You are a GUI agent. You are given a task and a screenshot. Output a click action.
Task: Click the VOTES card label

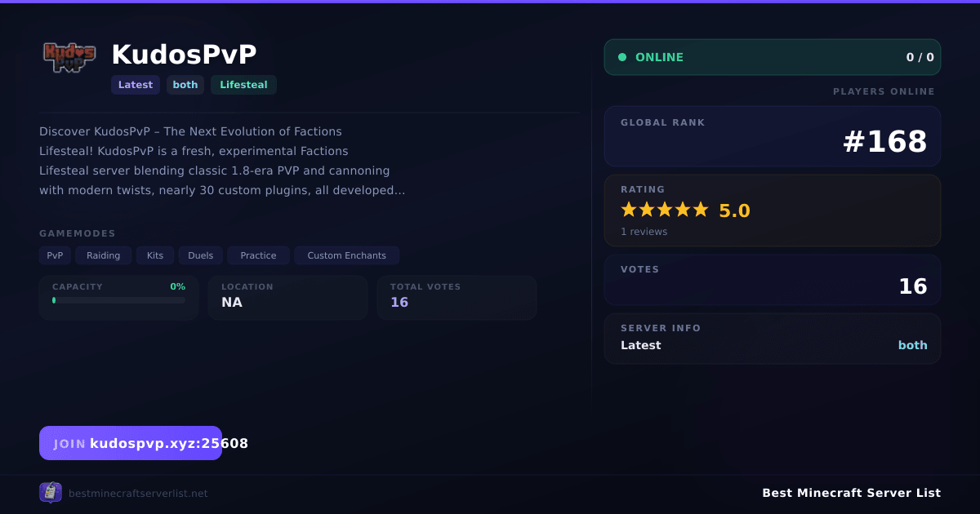tap(639, 269)
